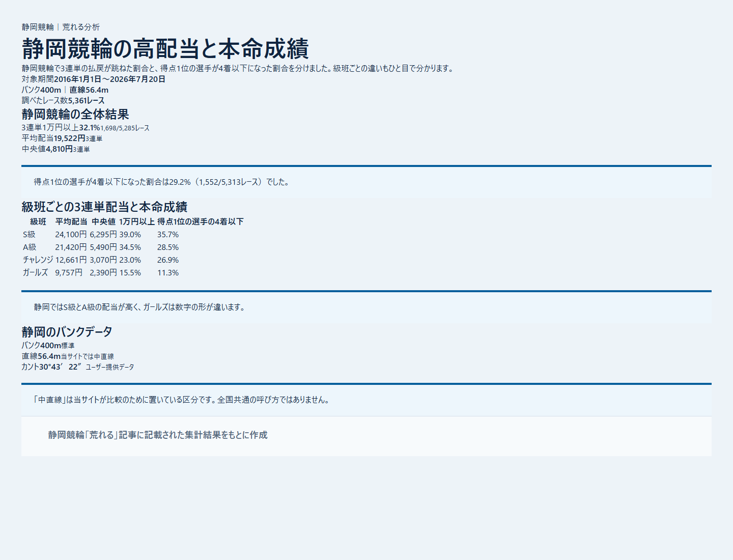Click the 中央値 column header

(x=104, y=222)
